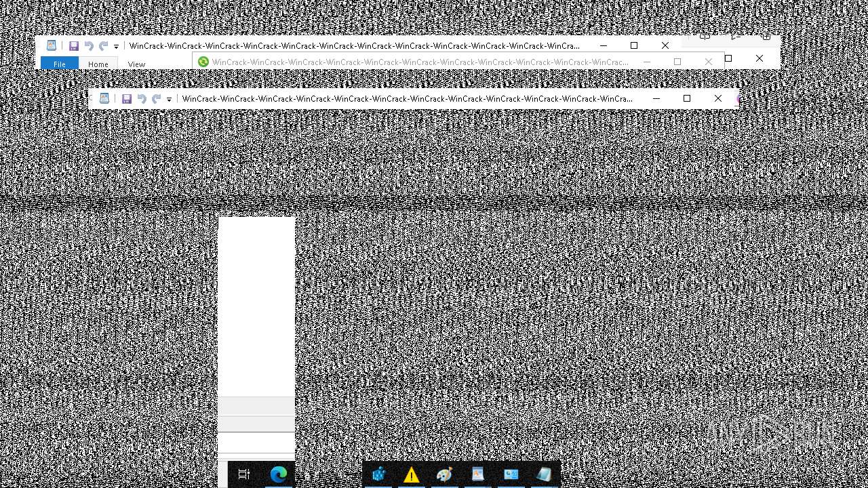The image size is (868, 488).
Task: Close the faded green-icon WinCrack window
Action: [x=709, y=62]
